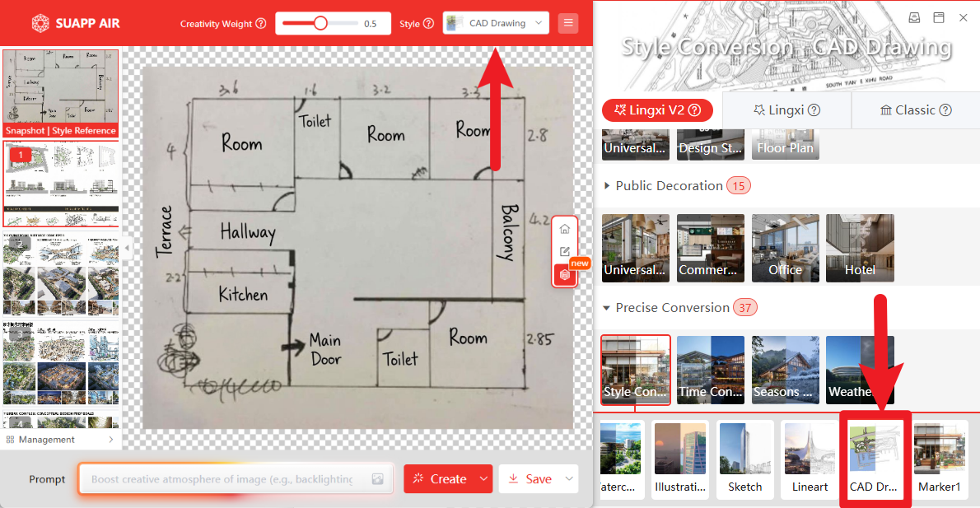Open the Save options dropdown arrow
This screenshot has width=980, height=508.
[568, 479]
